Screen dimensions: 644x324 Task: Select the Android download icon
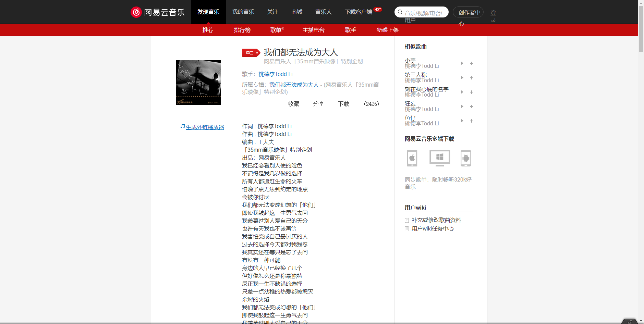tap(466, 158)
